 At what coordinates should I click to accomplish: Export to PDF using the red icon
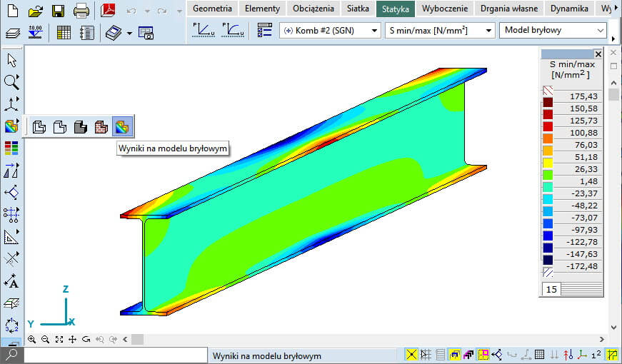tap(109, 11)
